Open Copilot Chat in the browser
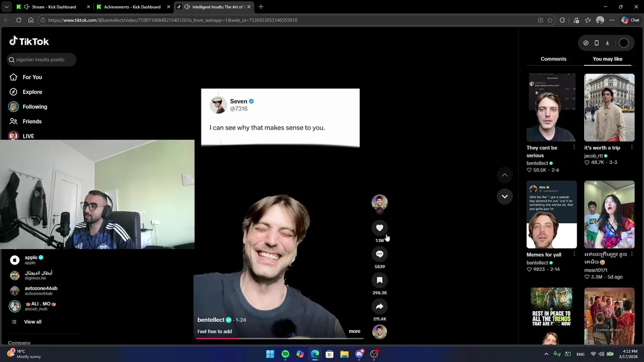 (x=630, y=20)
